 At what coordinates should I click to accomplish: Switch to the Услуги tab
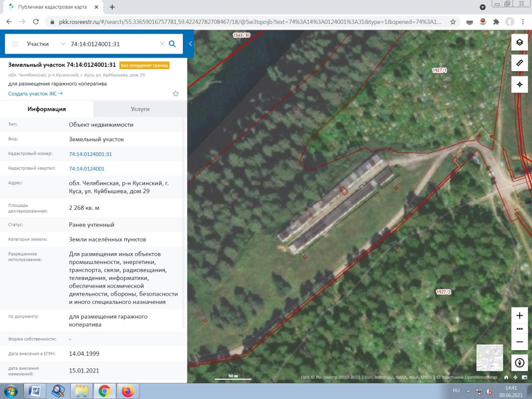click(x=140, y=109)
